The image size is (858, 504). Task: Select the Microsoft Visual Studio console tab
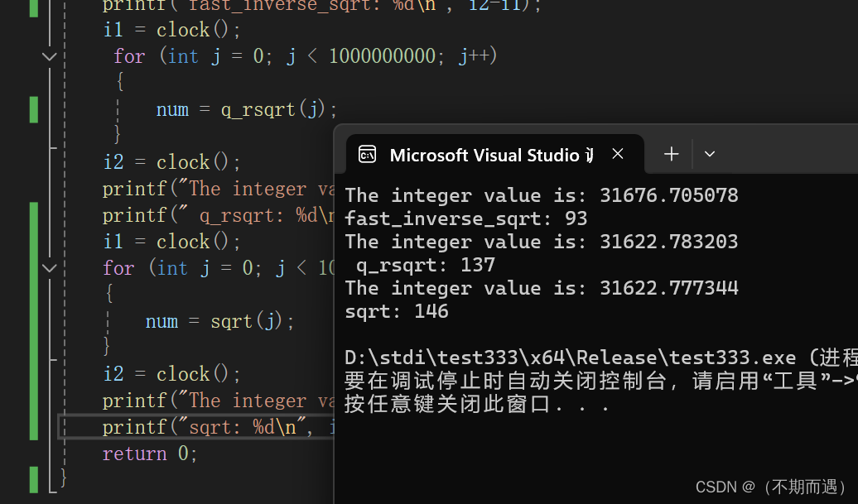click(494, 155)
